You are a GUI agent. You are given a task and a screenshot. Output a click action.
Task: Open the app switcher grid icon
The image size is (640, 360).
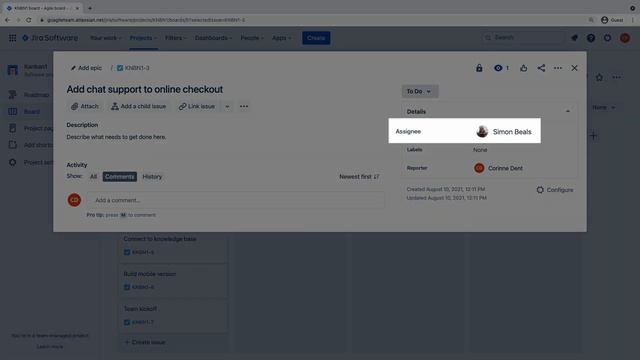(x=12, y=38)
